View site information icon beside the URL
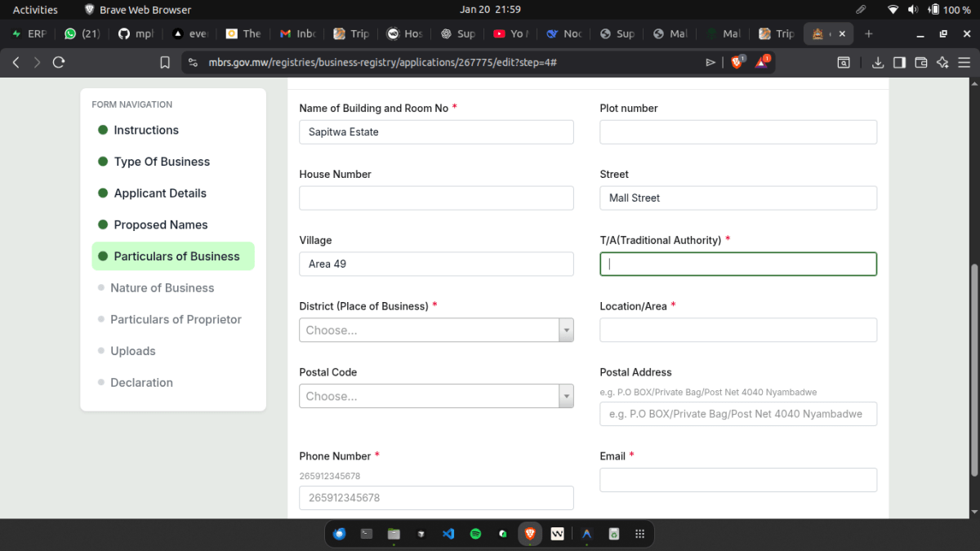 193,62
